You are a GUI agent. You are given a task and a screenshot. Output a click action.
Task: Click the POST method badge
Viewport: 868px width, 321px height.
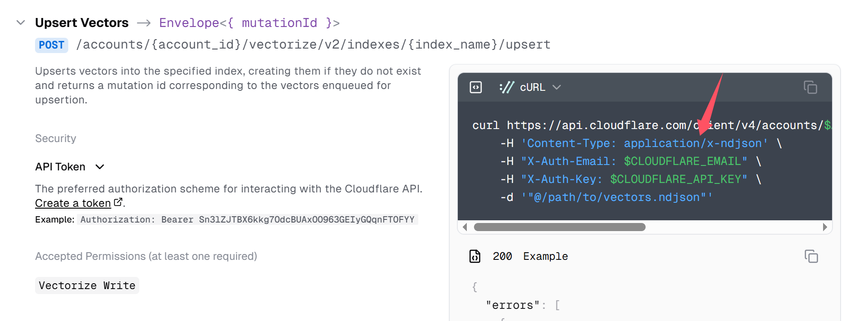[x=51, y=45]
